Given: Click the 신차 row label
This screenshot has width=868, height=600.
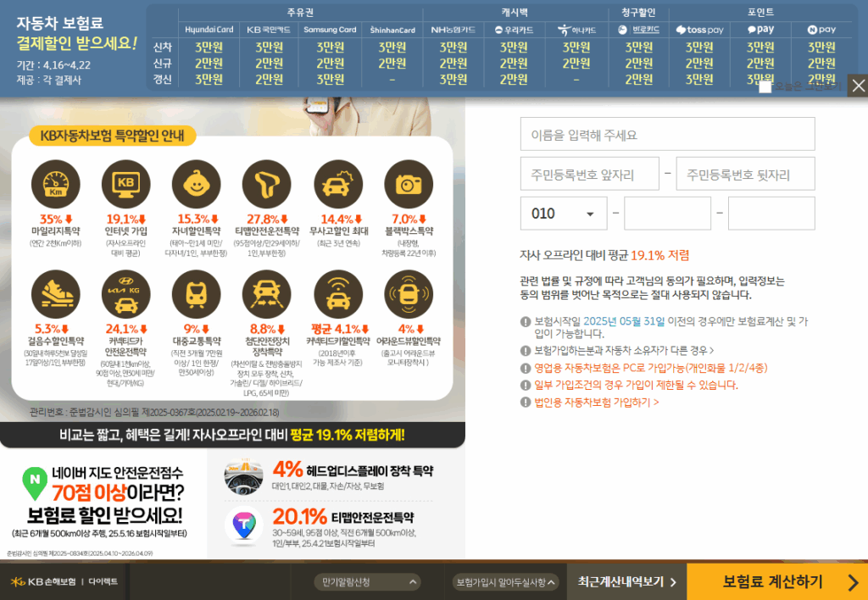Looking at the screenshot, I should pos(162,47).
